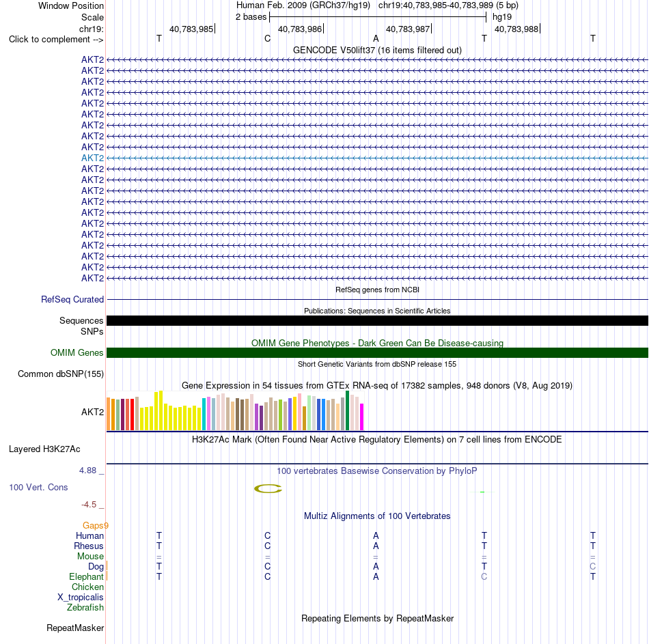Select the 'chr19:' base position label

point(91,29)
